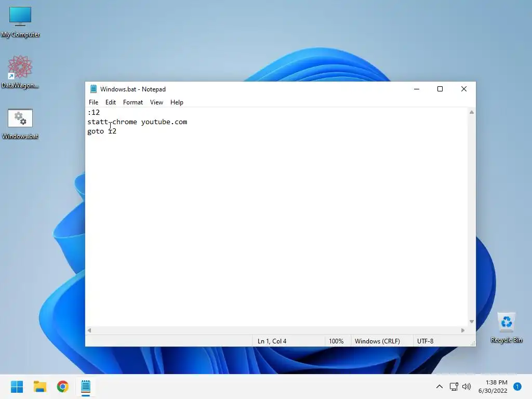Click the word 'goto' in the editor
The height and width of the screenshot is (399, 532).
96,131
